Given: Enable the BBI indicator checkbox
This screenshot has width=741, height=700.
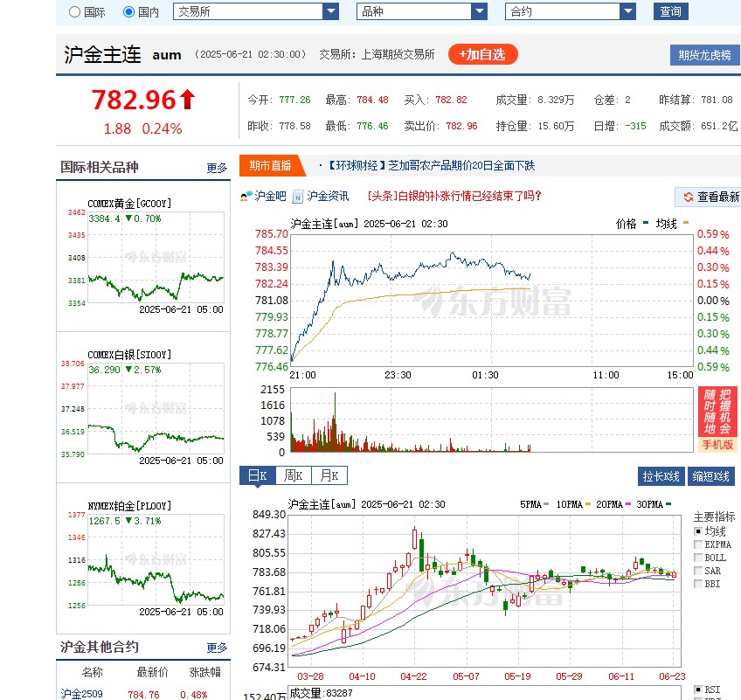Looking at the screenshot, I should [698, 584].
